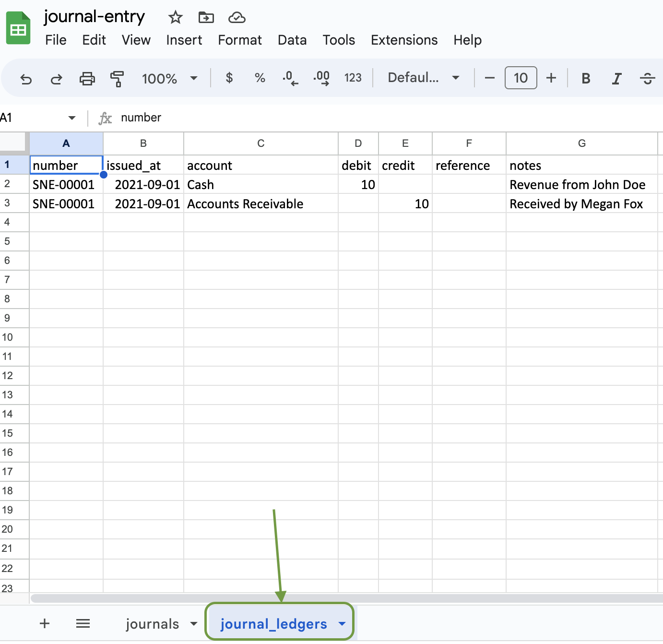Click the Undo arrow icon
Screen dimensions: 663x644
pos(26,78)
